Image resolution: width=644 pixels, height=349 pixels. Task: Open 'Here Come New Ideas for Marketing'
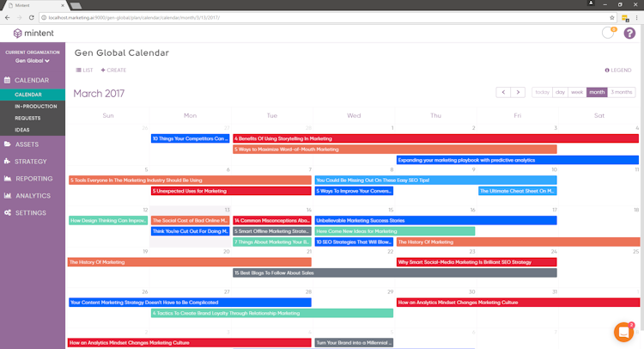click(395, 231)
